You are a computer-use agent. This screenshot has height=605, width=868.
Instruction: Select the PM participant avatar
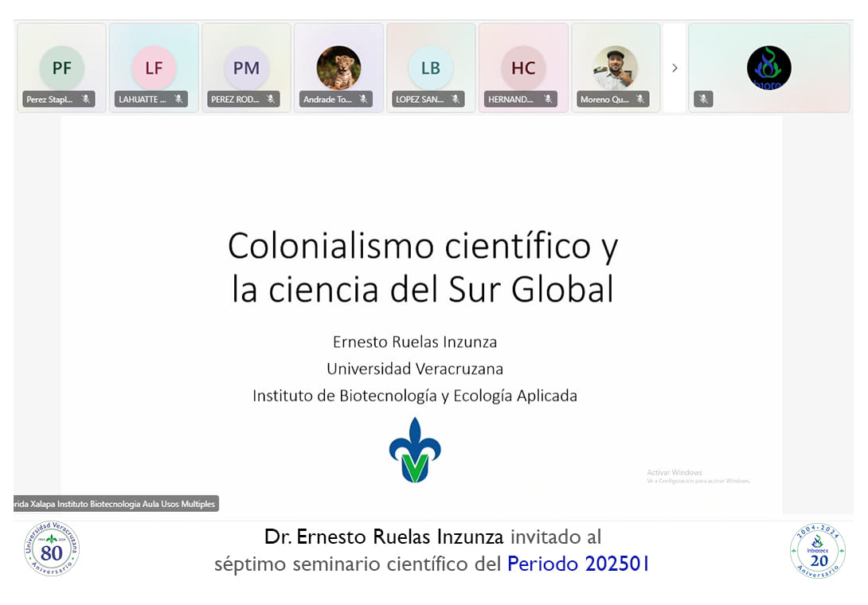[x=246, y=68]
